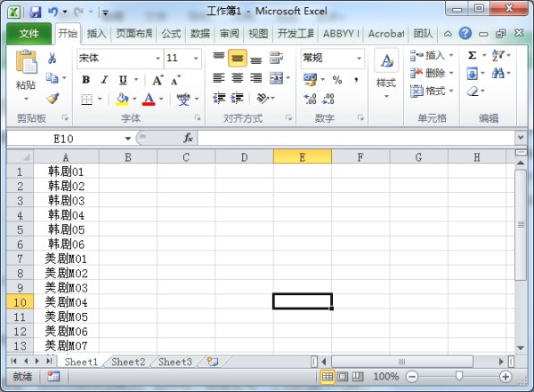Switch to the 视图 ribbon tab

coord(258,34)
